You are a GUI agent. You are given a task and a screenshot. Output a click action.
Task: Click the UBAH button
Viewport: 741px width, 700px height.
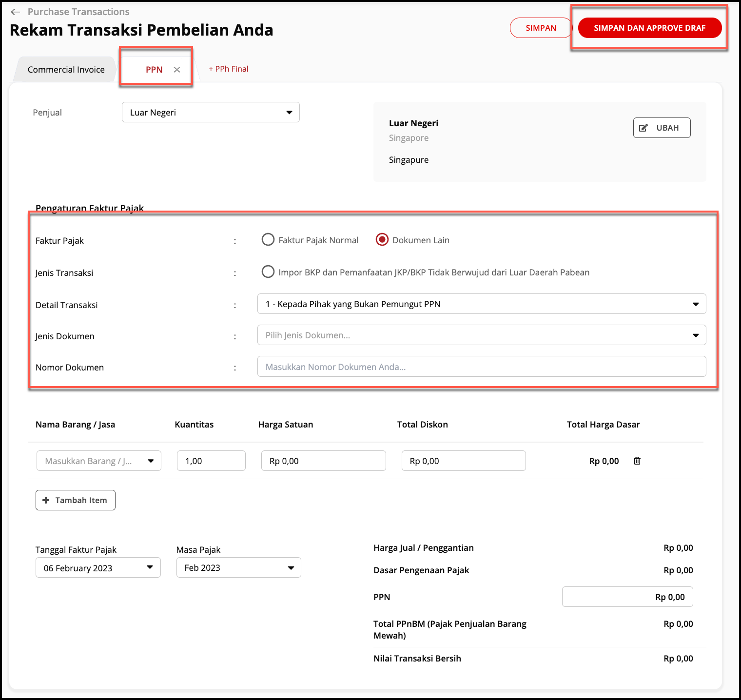tap(662, 128)
